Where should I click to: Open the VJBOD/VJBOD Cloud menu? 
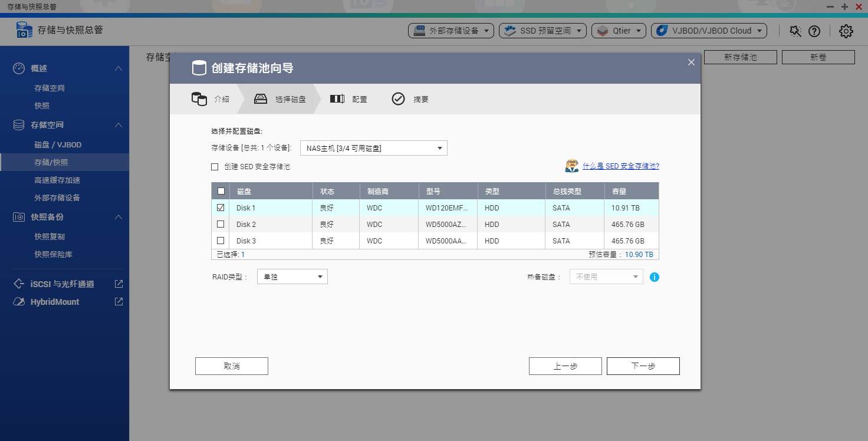(x=708, y=31)
